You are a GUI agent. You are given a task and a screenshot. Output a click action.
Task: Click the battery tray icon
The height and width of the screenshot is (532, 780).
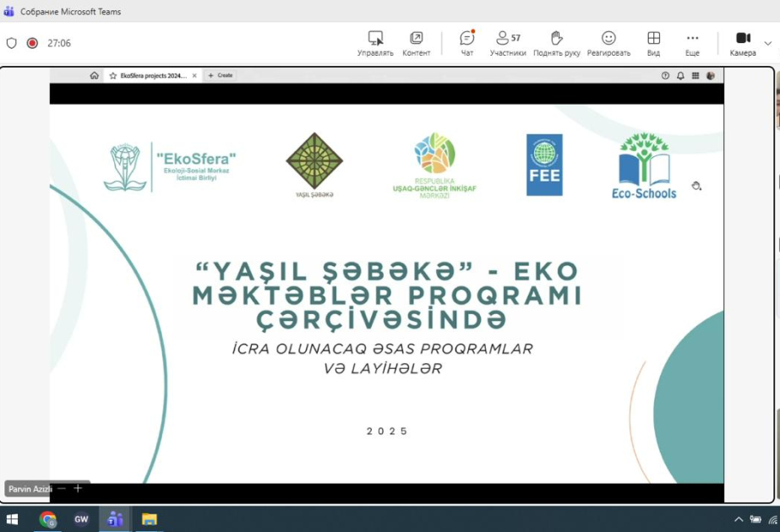click(755, 519)
